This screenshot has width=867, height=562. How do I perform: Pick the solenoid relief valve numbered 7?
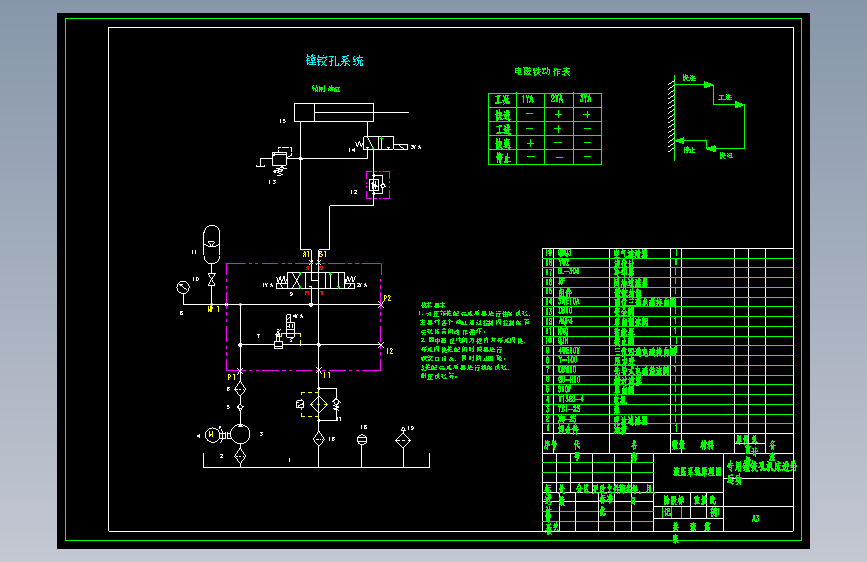click(x=288, y=331)
